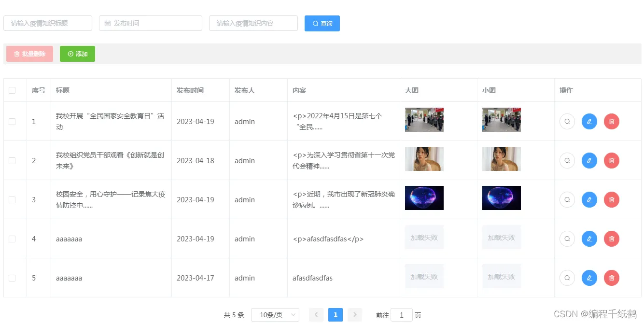644x323 pixels.
Task: Check the checkbox for row 1
Action: [12, 122]
